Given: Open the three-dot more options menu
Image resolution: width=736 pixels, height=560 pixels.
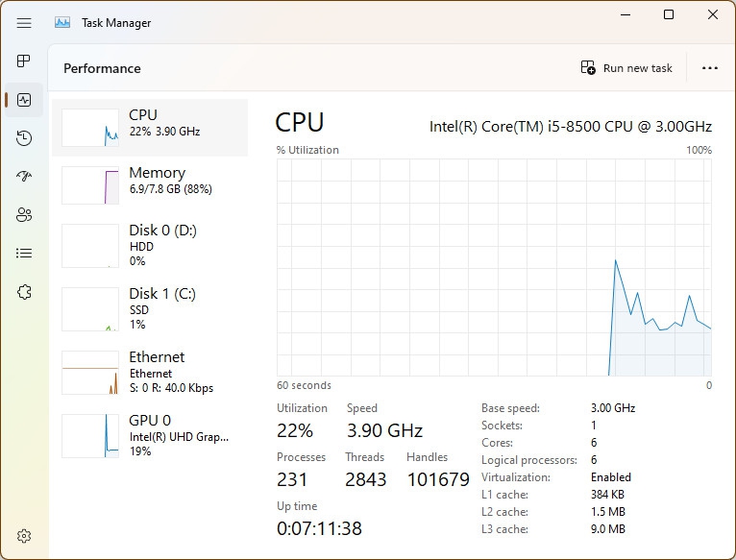Looking at the screenshot, I should coord(710,68).
